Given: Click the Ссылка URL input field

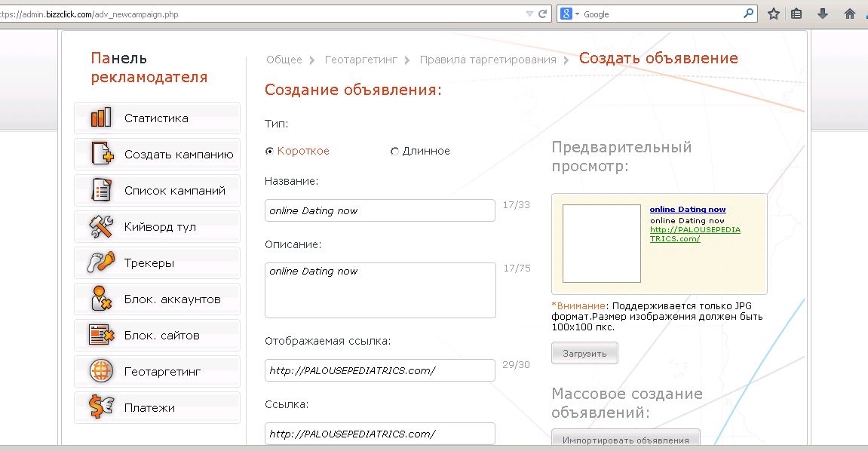Looking at the screenshot, I should (380, 434).
